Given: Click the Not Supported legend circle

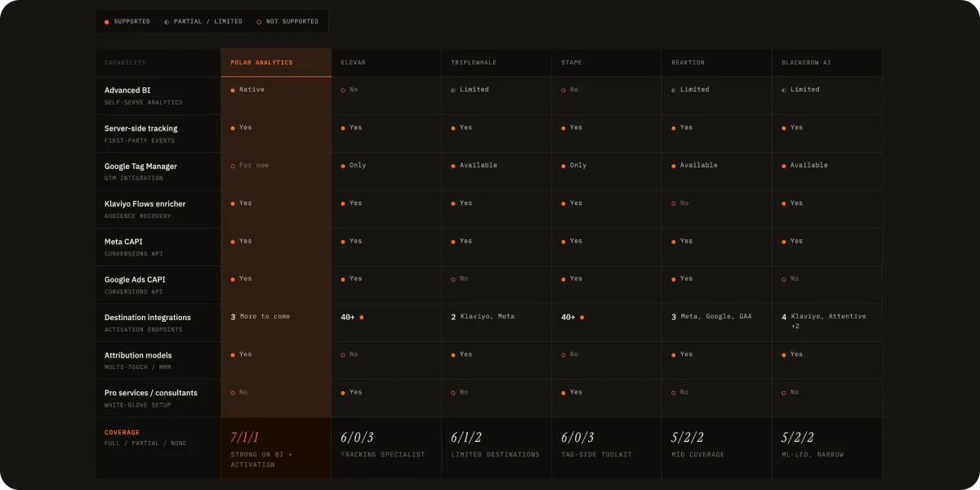Looking at the screenshot, I should point(260,22).
